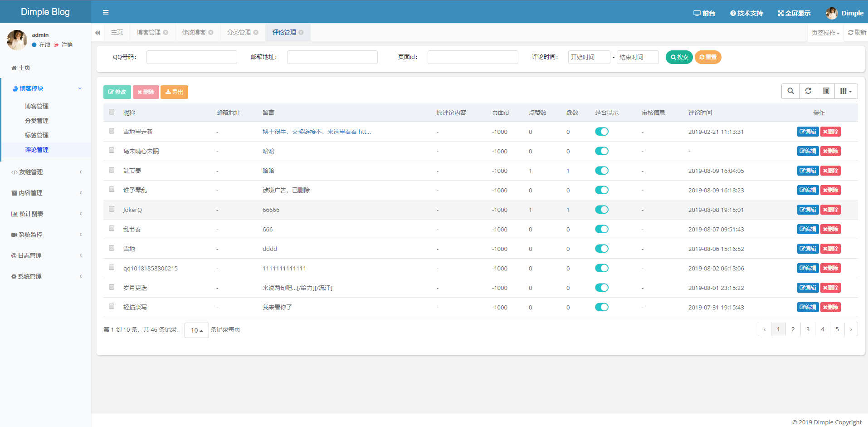Click the table search magnifier icon
This screenshot has height=427, width=868.
790,91
